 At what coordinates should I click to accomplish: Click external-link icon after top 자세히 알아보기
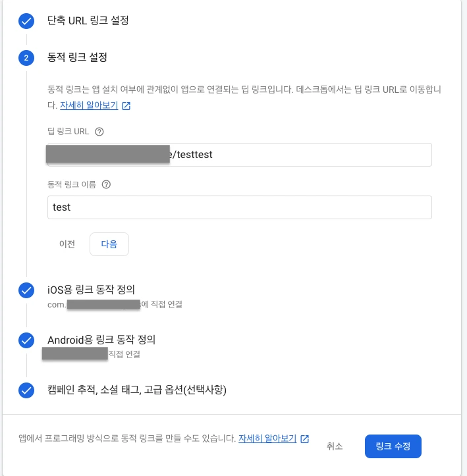tap(126, 105)
